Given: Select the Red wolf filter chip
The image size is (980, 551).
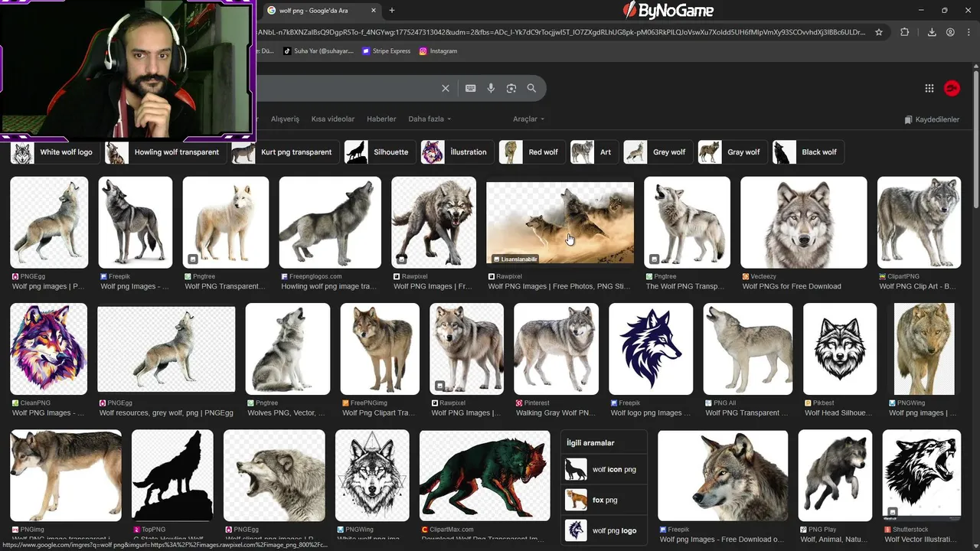Looking at the screenshot, I should (x=532, y=152).
